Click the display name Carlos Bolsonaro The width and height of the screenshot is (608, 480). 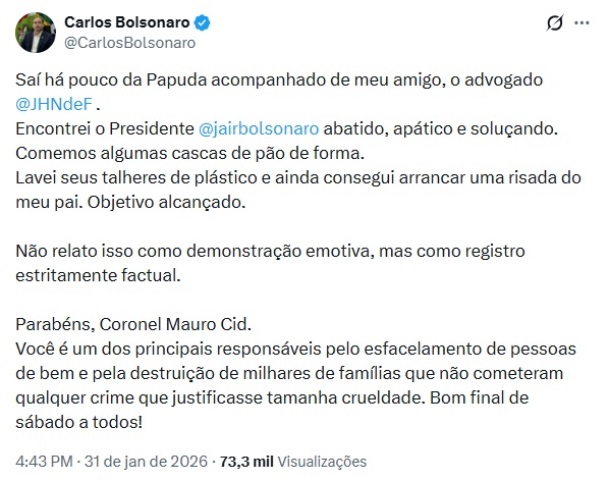click(127, 23)
